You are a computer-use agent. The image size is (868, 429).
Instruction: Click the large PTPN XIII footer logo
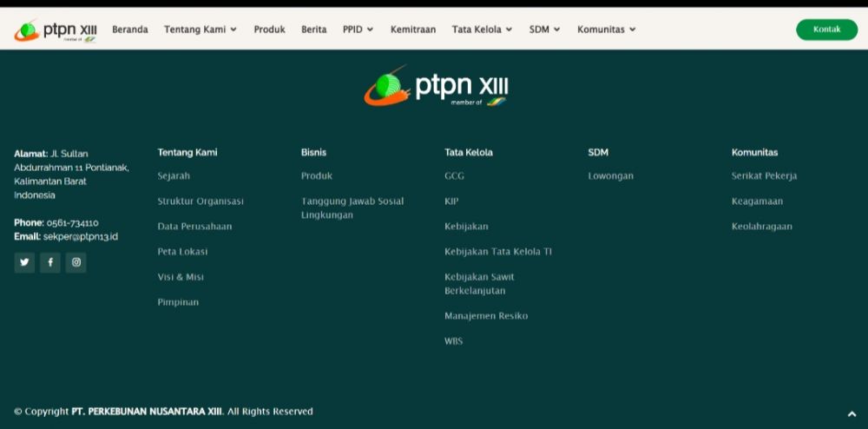tap(436, 86)
